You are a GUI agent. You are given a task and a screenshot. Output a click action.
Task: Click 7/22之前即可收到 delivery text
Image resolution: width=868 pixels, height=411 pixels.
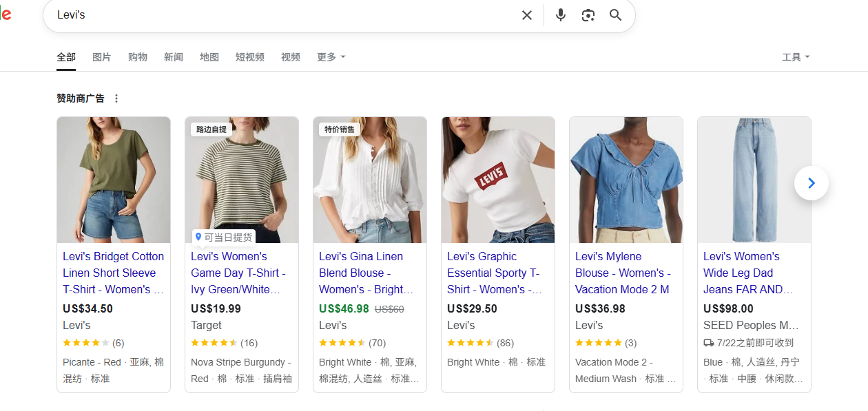coord(756,343)
